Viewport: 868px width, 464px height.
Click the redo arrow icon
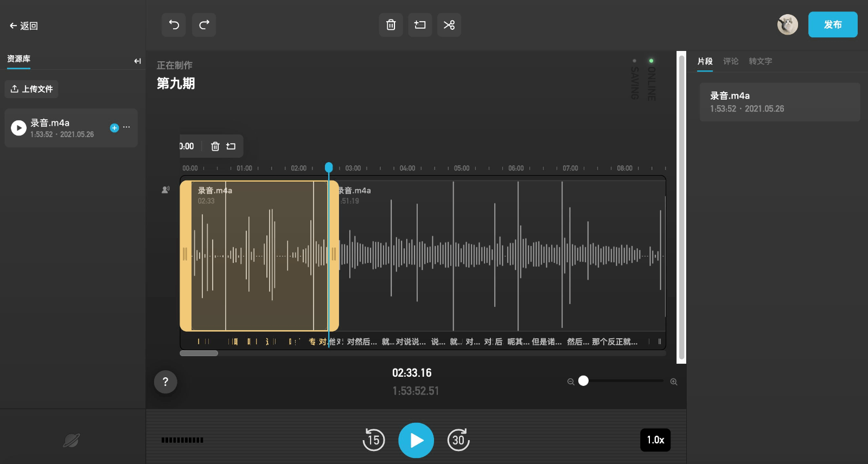tap(204, 25)
